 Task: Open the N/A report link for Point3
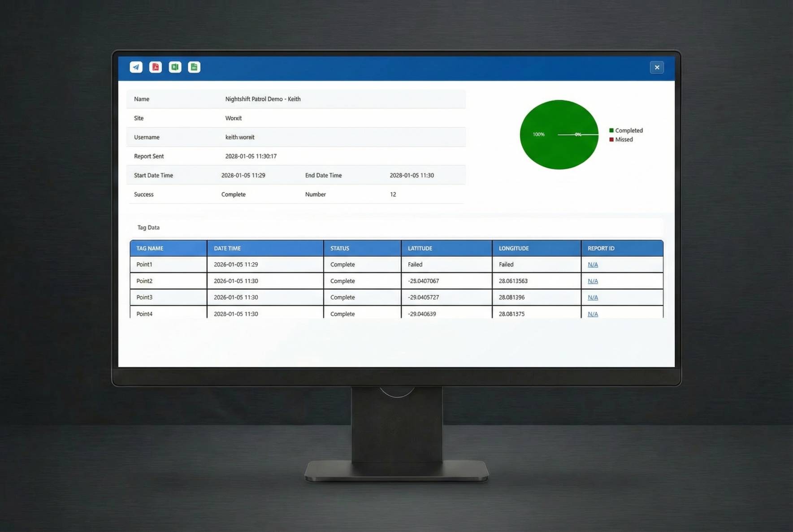[593, 298]
